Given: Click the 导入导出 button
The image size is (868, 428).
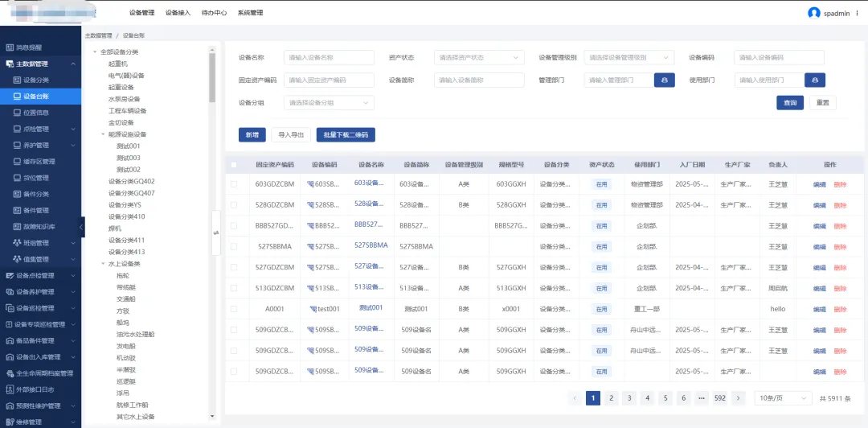Looking at the screenshot, I should point(291,134).
